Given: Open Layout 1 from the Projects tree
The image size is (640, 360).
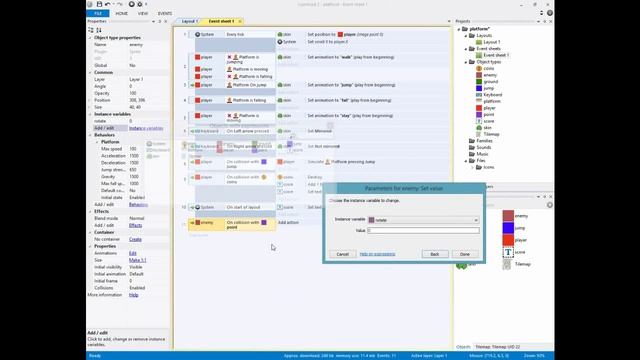Looking at the screenshot, I should (x=488, y=42).
